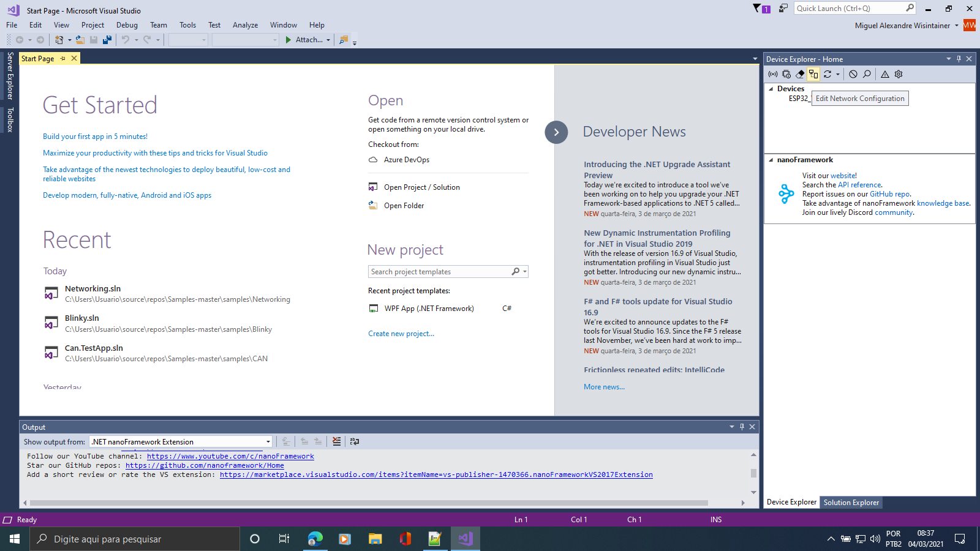
Task: Click Open Folder in the Open section
Action: coord(404,206)
